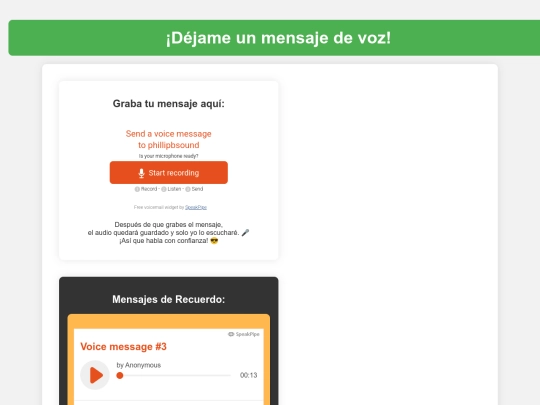This screenshot has width=540, height=405.
Task: Play Voice message #3
Action: point(95,375)
